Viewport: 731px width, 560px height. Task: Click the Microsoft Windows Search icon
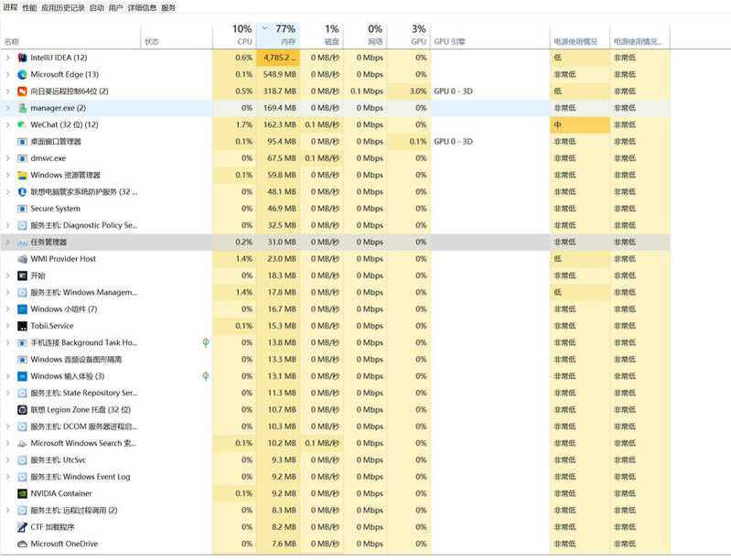coord(22,444)
